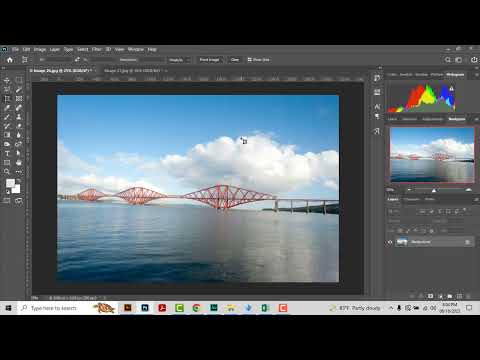Screen dimensions: 480x360
Task: Switch to the Channels tab
Action: [412, 199]
